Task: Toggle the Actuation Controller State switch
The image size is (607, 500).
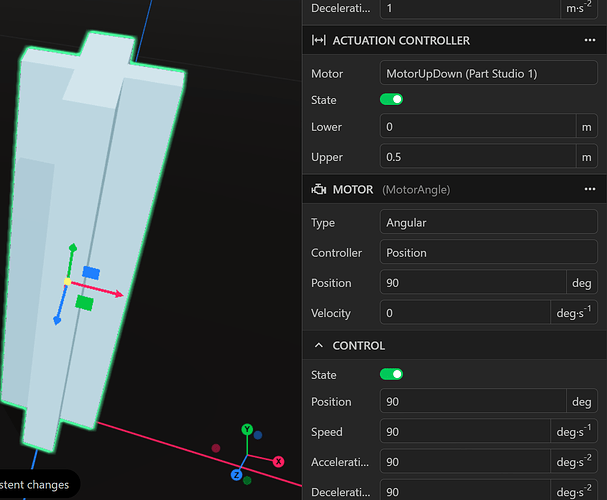Action: 391,100
